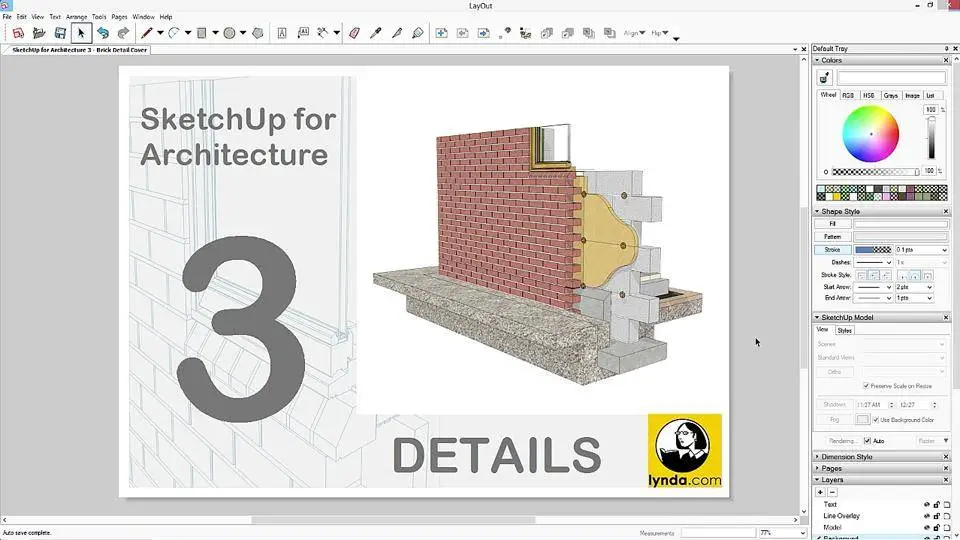Viewport: 960px width, 540px height.
Task: Hide the Model layer via eye icon
Action: pos(926,527)
